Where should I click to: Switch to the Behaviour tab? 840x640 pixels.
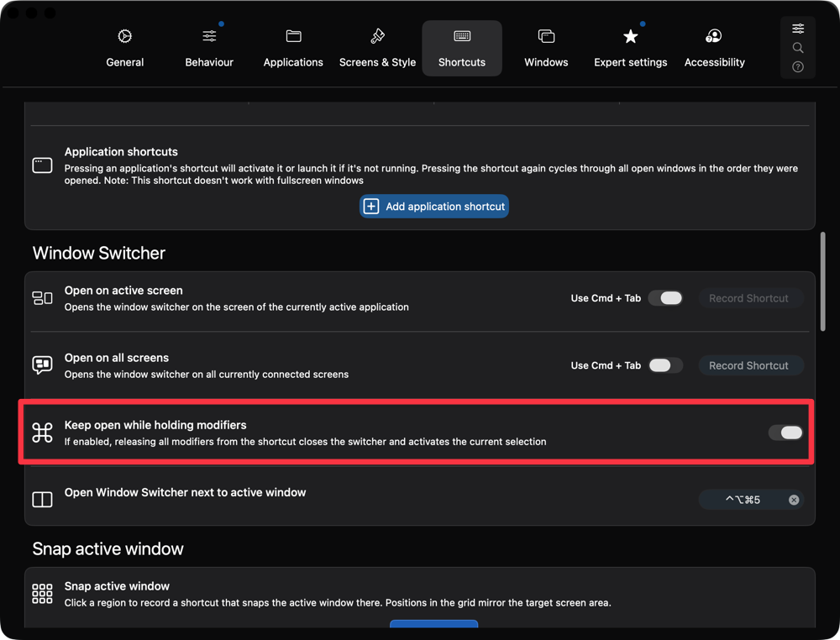point(209,48)
